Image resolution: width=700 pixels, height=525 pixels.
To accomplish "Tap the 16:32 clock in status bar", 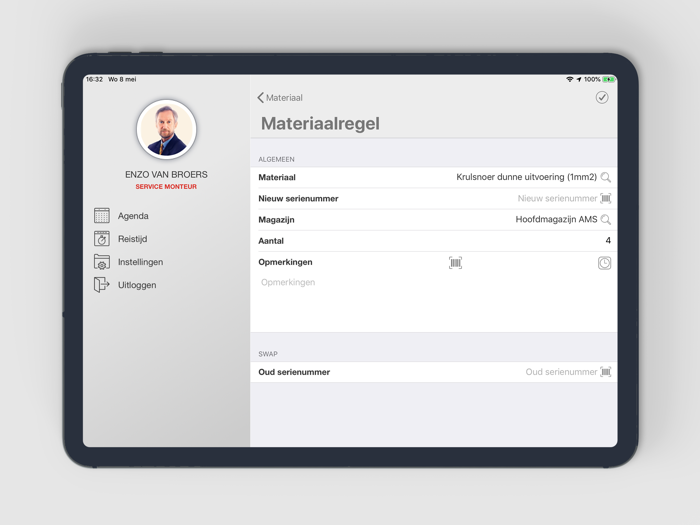I will 94,79.
